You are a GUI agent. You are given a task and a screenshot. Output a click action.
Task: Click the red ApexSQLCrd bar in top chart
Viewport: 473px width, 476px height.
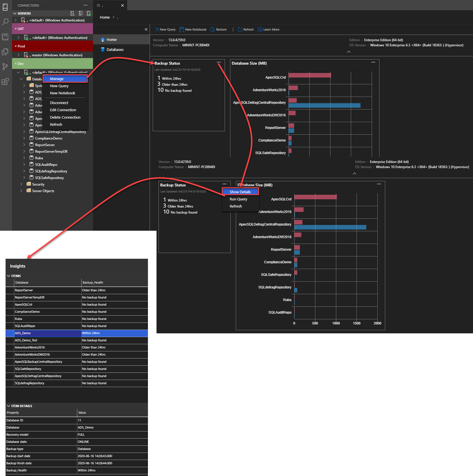pos(310,75)
